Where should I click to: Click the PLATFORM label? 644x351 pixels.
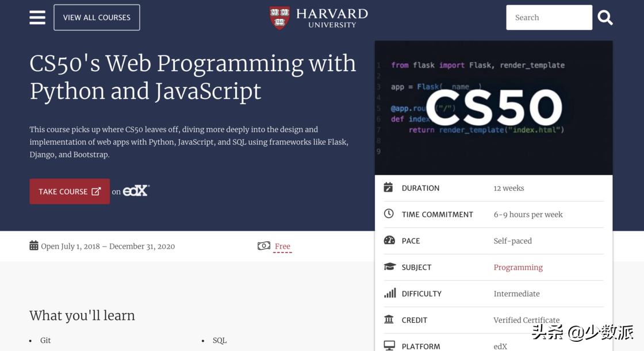pyautogui.click(x=420, y=346)
